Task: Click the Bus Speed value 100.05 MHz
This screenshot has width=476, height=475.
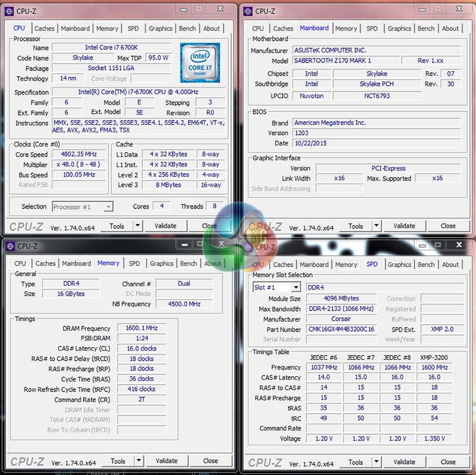Action: 79,174
